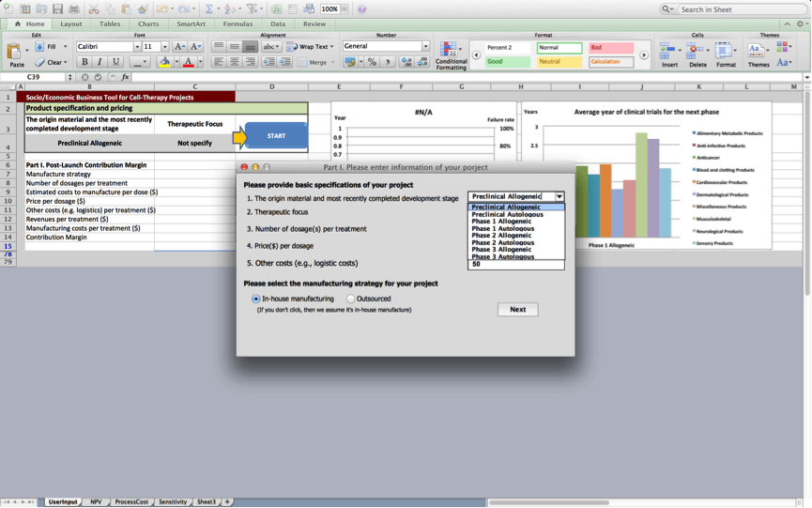The width and height of the screenshot is (812, 508).
Task: Open the font name Calibri dropdown
Action: click(x=137, y=46)
